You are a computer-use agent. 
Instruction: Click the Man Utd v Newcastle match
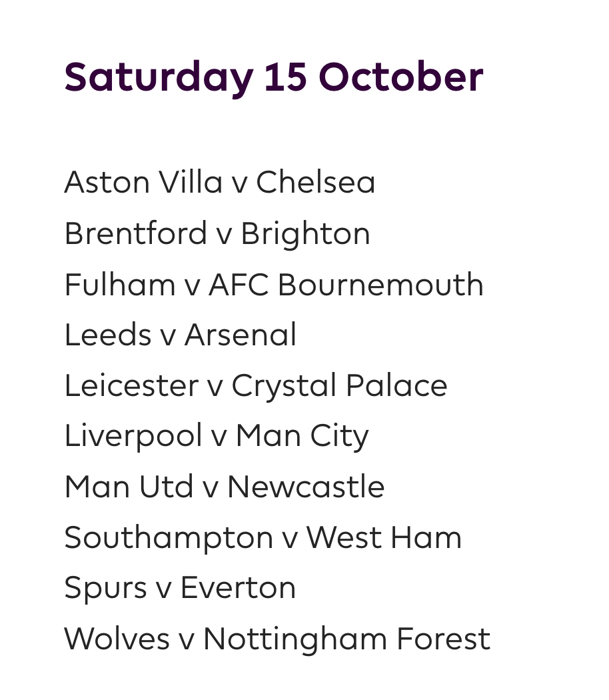pos(224,487)
